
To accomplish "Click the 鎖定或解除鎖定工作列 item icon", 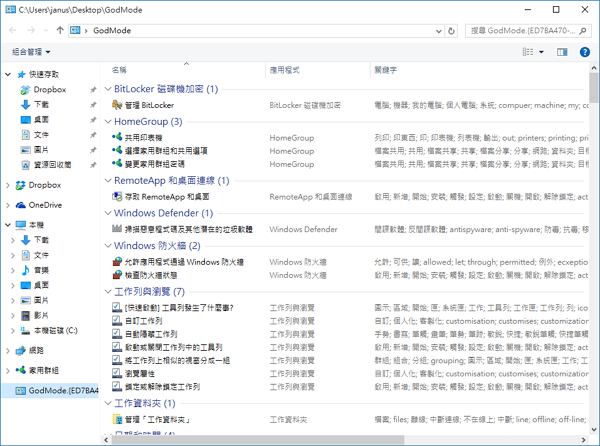I will pyautogui.click(x=117, y=386).
